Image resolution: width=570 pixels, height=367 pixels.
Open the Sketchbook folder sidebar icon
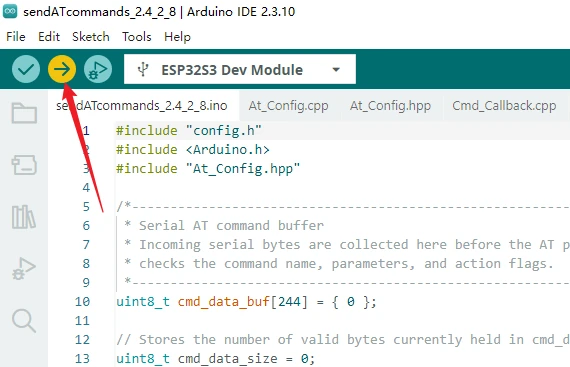pyautogui.click(x=24, y=113)
